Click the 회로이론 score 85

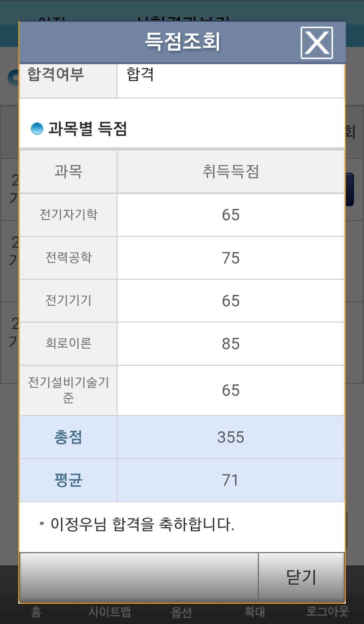231,344
